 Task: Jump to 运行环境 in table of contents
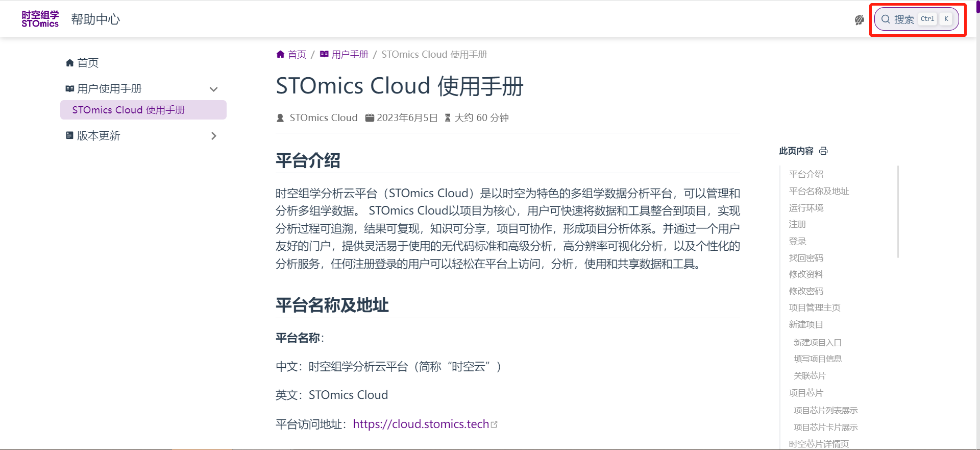point(806,208)
